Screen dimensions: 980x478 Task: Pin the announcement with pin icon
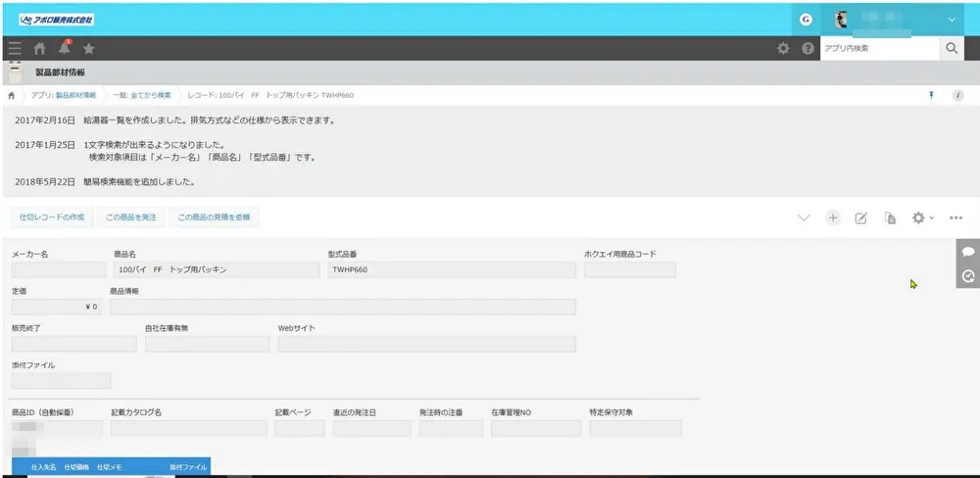coord(931,95)
